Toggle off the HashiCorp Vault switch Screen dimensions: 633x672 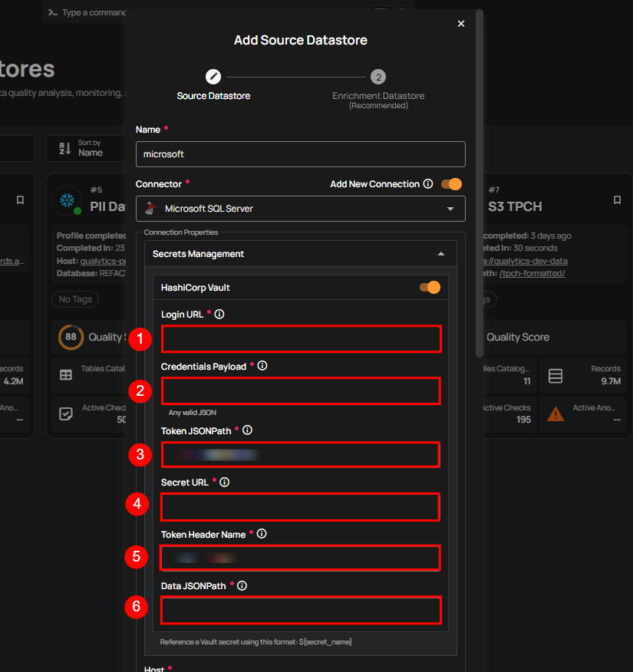pyautogui.click(x=430, y=288)
